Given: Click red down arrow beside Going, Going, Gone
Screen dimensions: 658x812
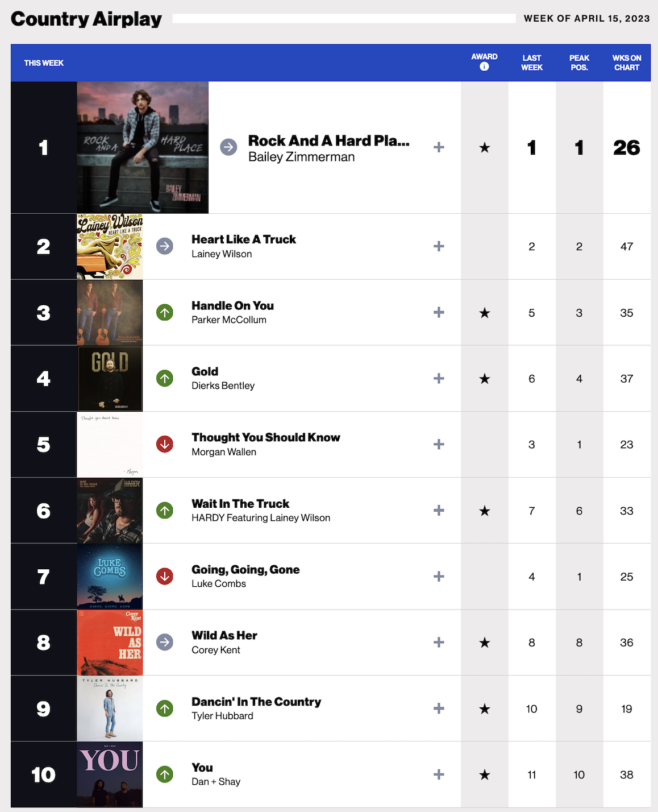Looking at the screenshot, I should pos(165,577).
